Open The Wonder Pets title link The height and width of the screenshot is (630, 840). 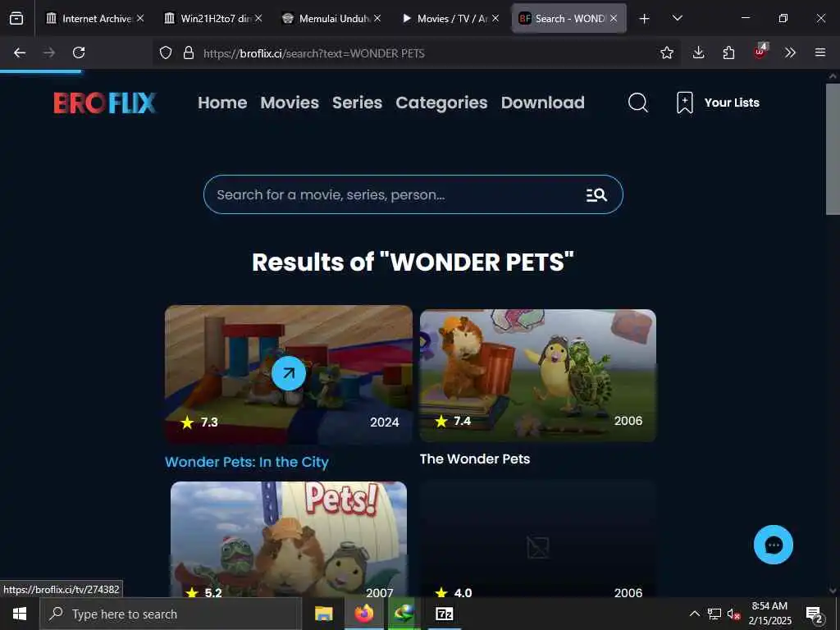tap(475, 459)
